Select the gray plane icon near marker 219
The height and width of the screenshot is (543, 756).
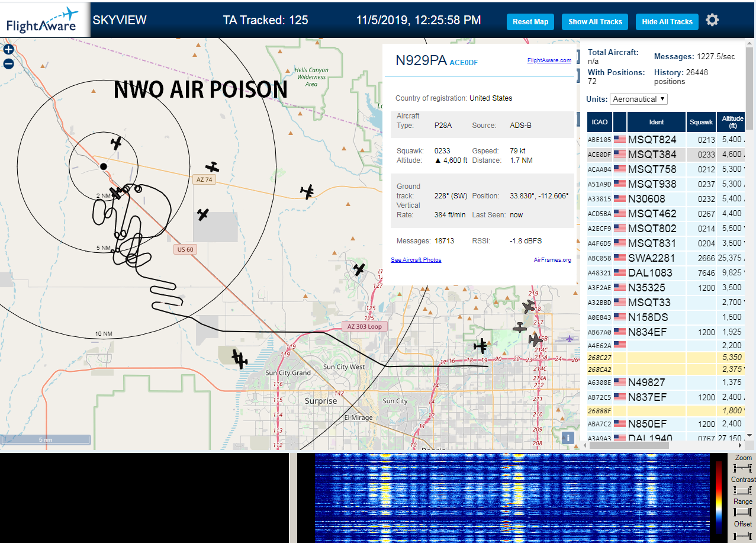pyautogui.click(x=529, y=307)
